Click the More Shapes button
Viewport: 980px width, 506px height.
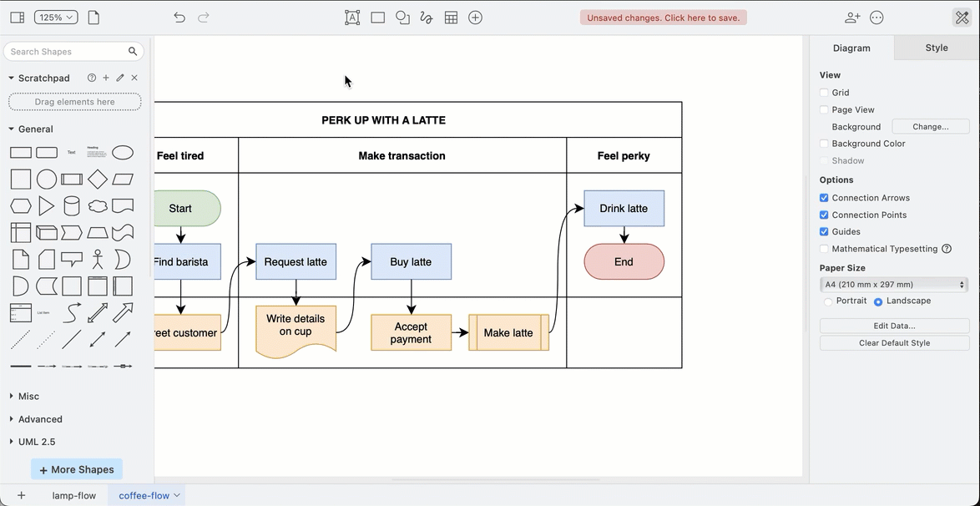coord(76,469)
